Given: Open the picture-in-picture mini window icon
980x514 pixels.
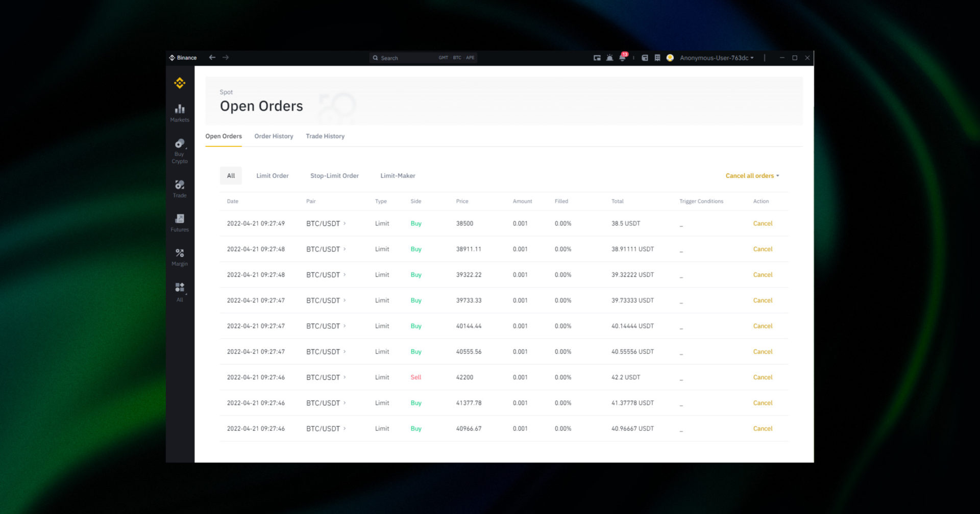Looking at the screenshot, I should (x=597, y=58).
